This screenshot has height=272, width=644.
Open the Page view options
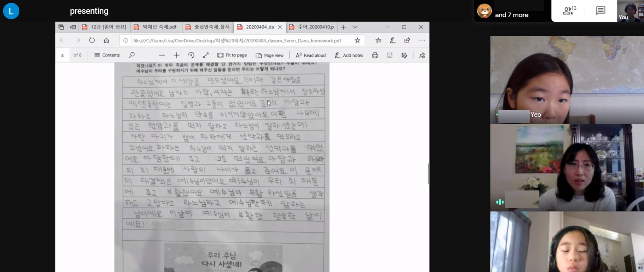[x=269, y=55]
